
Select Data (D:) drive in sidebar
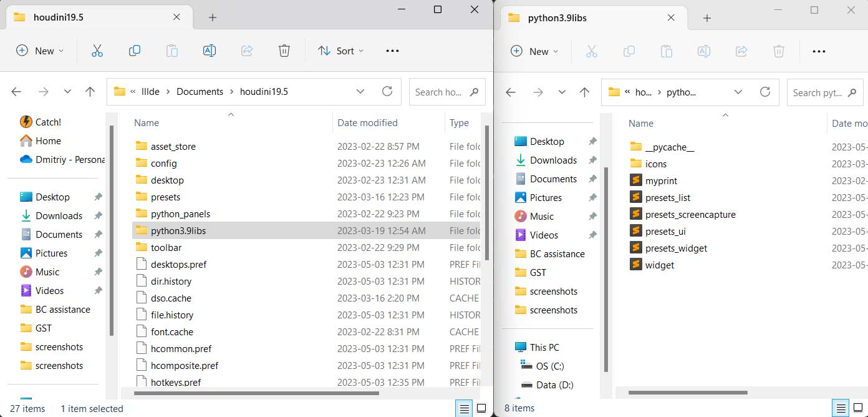pyautogui.click(x=547, y=385)
